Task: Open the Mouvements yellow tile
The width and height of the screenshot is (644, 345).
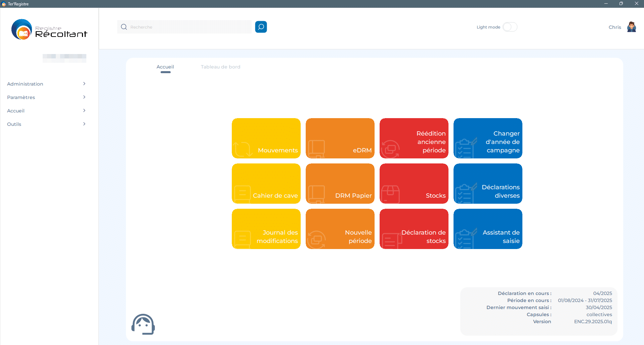Action: point(266,138)
